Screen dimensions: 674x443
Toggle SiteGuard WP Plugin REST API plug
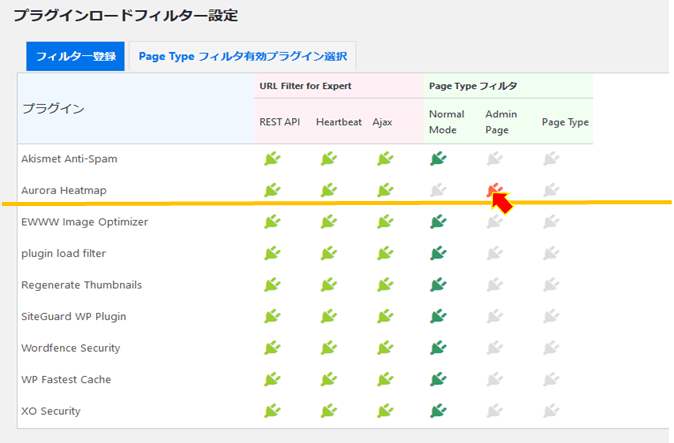click(x=272, y=316)
